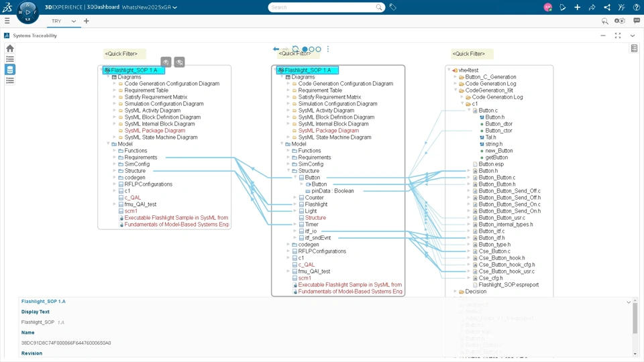644x362 pixels.
Task: Select itf_sndEvnt in center panel
Action: click(x=317, y=237)
